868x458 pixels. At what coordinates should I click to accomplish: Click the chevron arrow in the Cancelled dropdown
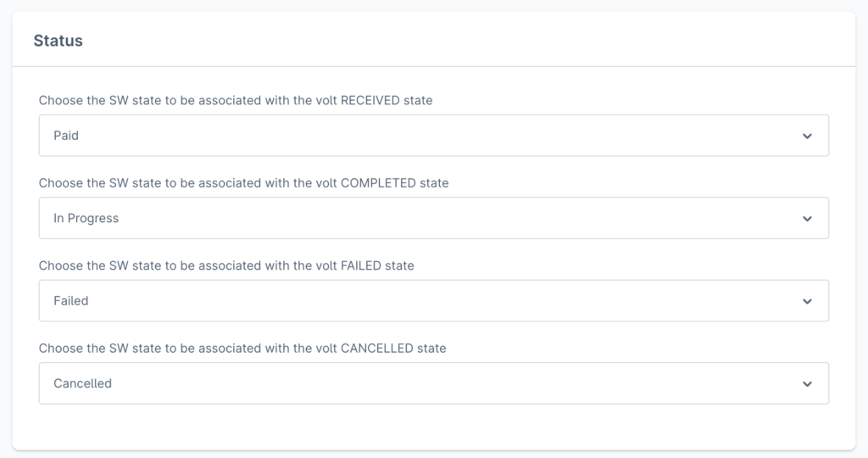click(x=807, y=384)
